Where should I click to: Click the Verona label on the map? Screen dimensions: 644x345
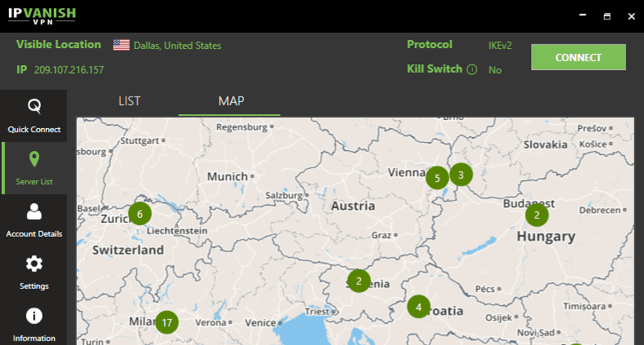click(210, 323)
